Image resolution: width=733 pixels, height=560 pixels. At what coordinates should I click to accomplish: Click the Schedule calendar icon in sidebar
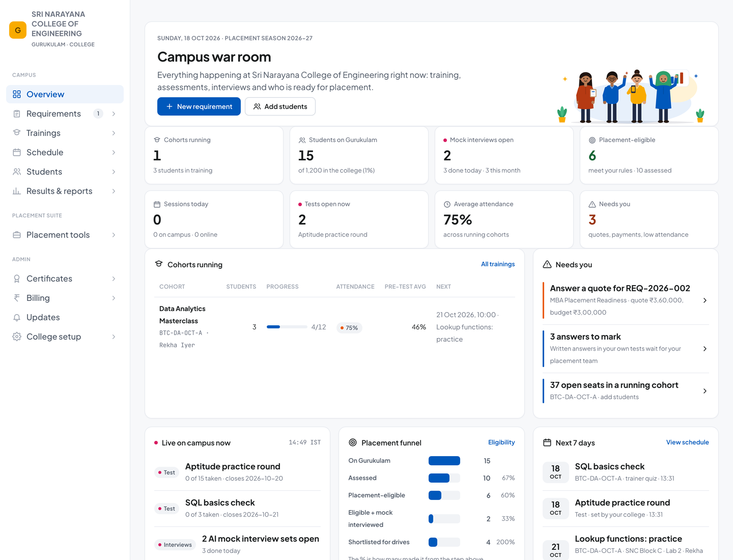[17, 152]
